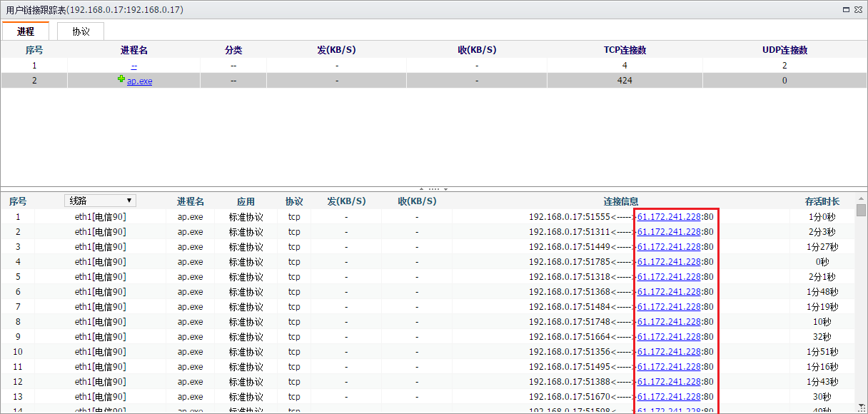Click the green plus icon beside ap.exe

point(121,80)
